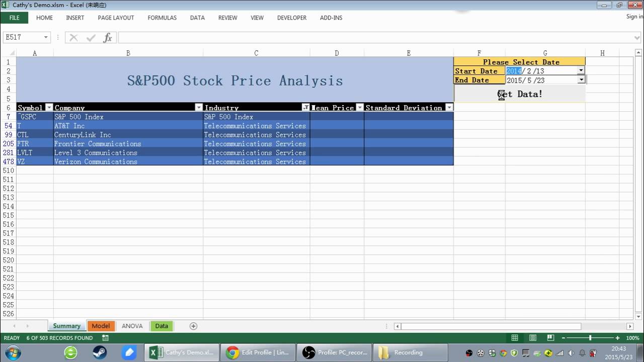The height and width of the screenshot is (362, 644).
Task: Click the volume speaker tray icon
Action: point(571,353)
